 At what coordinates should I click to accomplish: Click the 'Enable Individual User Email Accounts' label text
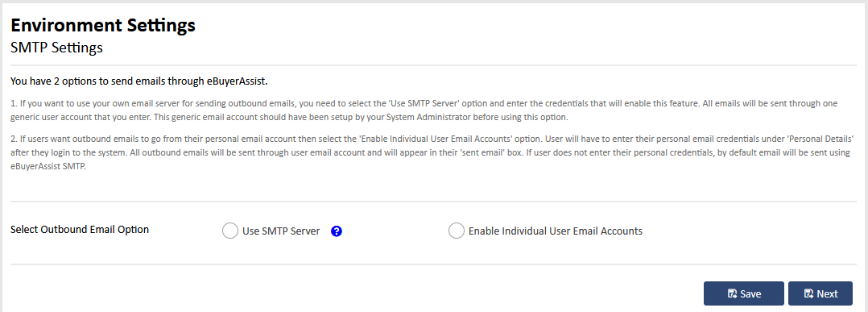[556, 231]
